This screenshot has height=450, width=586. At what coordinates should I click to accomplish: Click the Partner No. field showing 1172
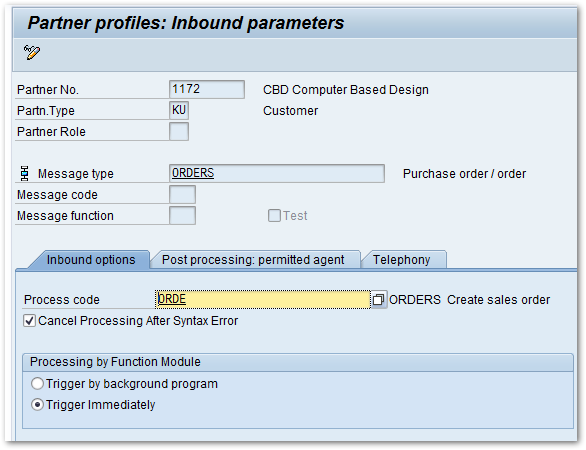point(207,89)
